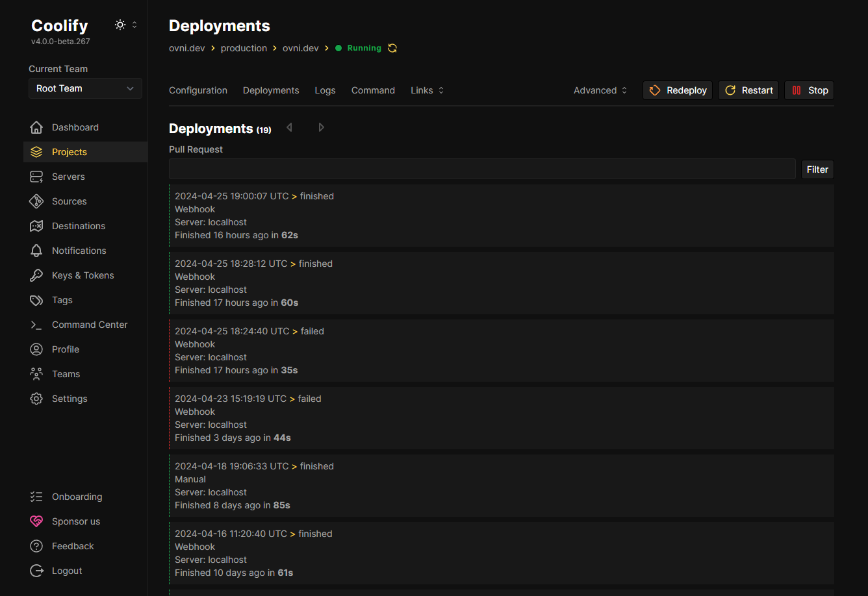868x596 pixels.
Task: Click the Filter button
Action: [x=817, y=169]
